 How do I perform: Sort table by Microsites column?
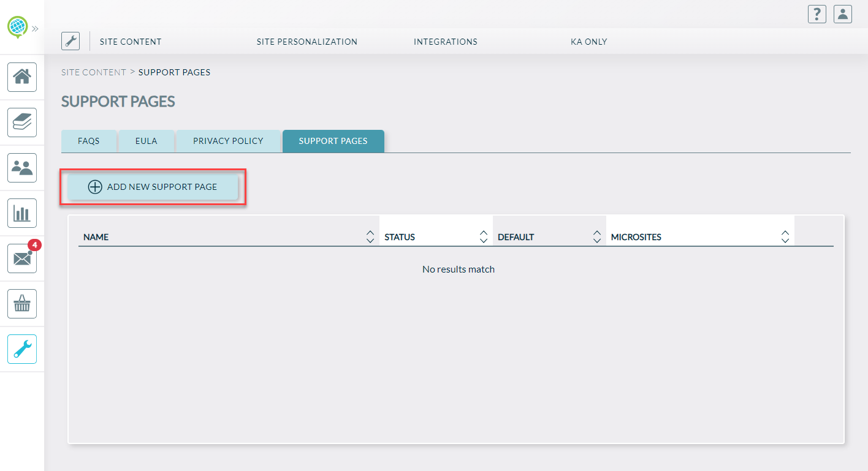785,237
